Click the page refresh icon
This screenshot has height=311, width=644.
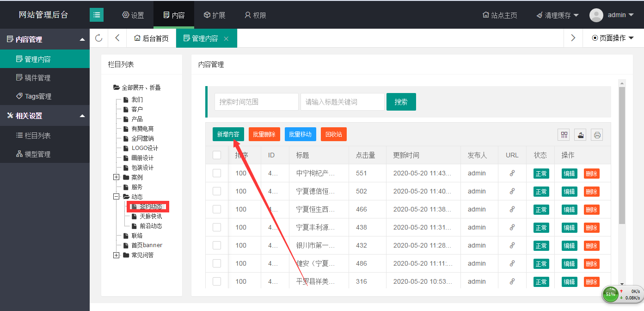[98, 38]
